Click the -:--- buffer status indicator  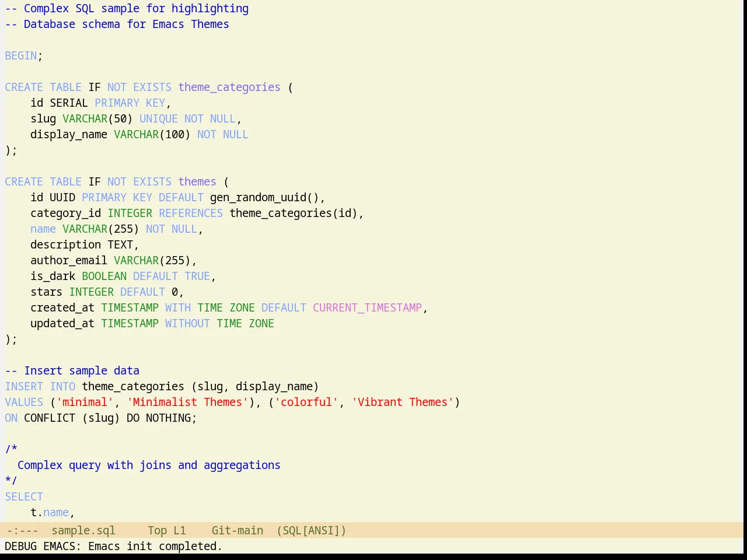point(22,530)
